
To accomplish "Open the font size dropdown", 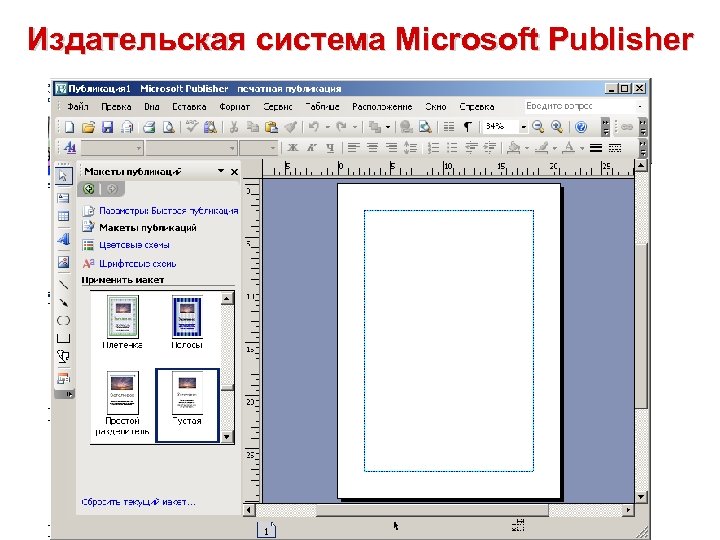I will (x=273, y=148).
